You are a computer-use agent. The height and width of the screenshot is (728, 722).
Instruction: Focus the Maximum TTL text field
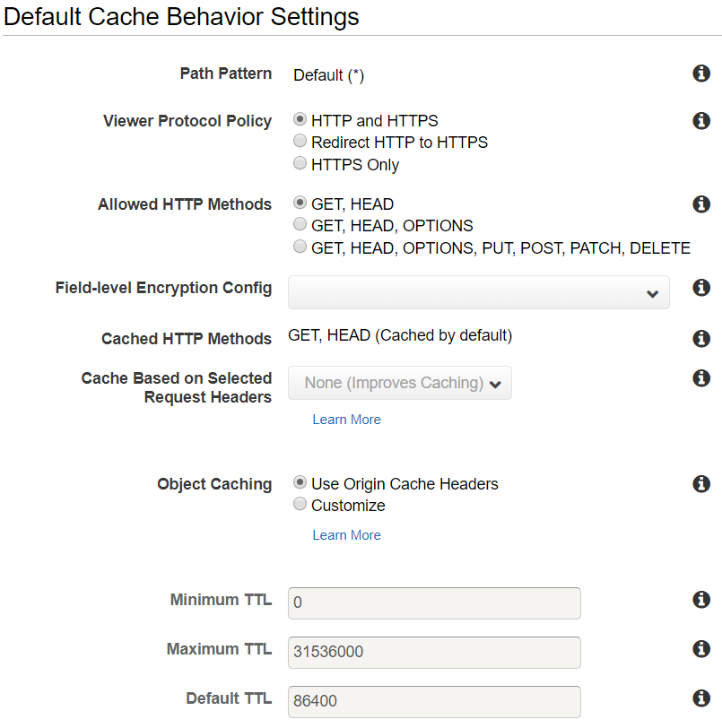click(434, 652)
